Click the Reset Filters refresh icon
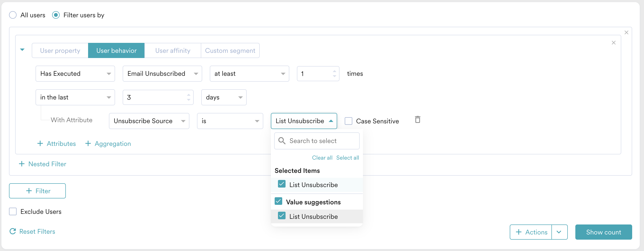Screen dimensions: 644x251 pos(13,231)
